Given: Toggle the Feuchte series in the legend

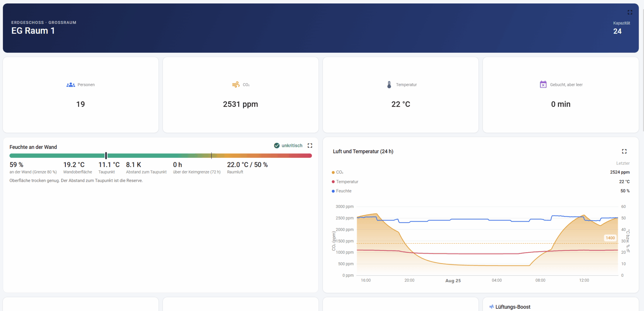Looking at the screenshot, I should click(341, 191).
